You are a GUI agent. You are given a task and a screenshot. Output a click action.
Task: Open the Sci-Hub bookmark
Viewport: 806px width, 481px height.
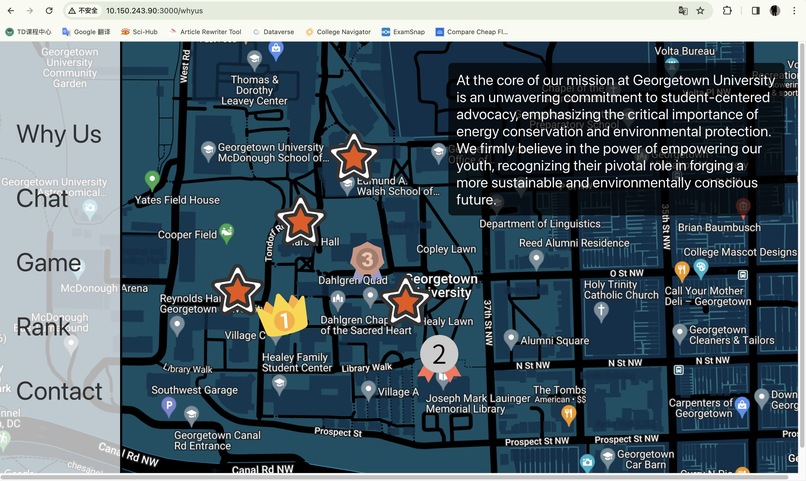pos(139,32)
